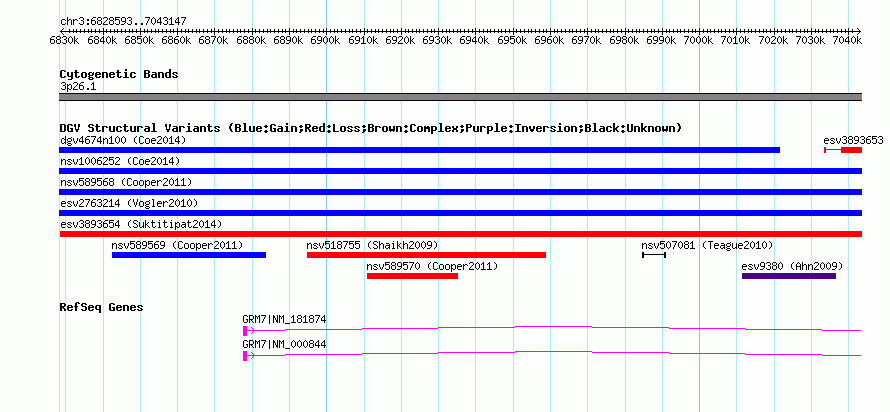
Task: Click the esv3893654 (Suktitipat2014) red loss bar
Action: click(460, 234)
